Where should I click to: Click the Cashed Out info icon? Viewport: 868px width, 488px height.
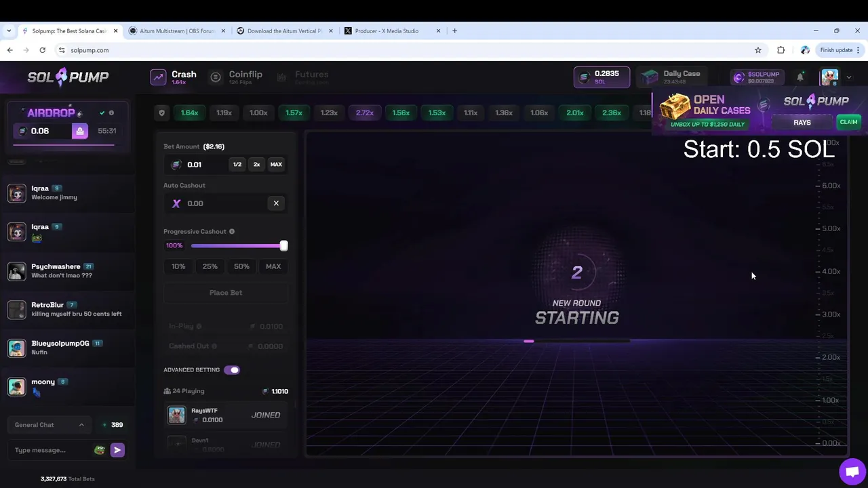coord(214,346)
